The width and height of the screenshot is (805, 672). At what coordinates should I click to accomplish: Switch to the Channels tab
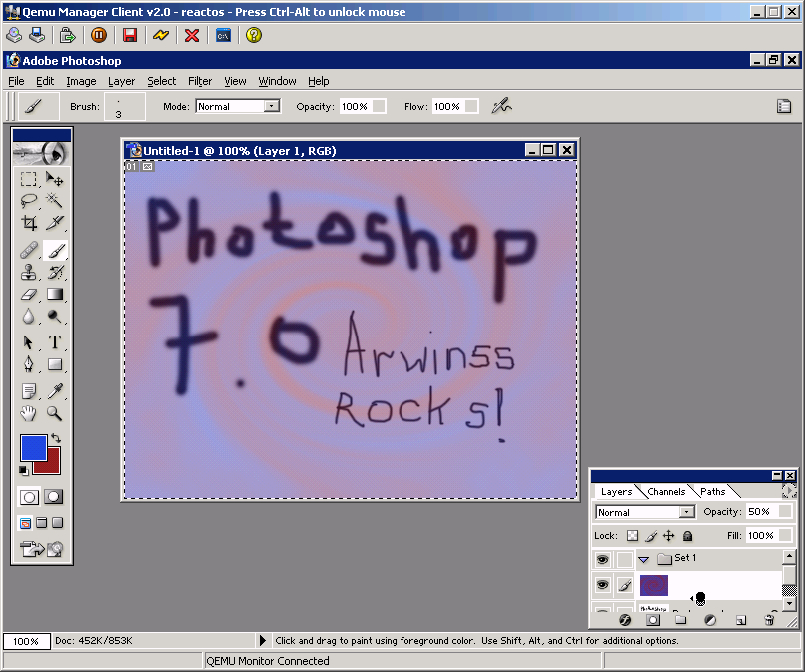click(666, 492)
